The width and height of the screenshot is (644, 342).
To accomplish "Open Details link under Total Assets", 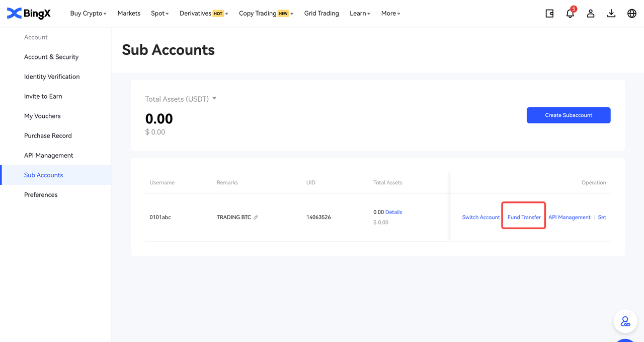I will [393, 212].
